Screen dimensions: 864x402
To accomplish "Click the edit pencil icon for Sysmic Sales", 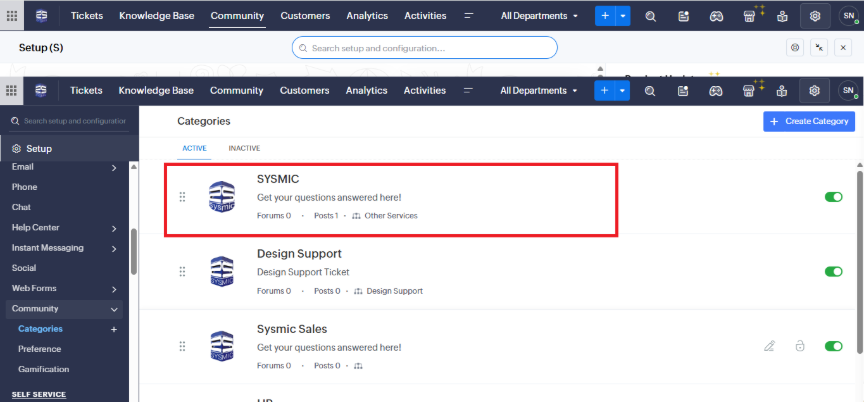I will pos(769,346).
